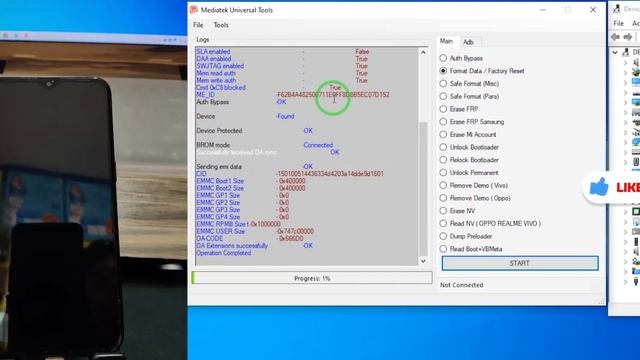The image size is (640, 360).
Task: Choose Read Boot+VBMeta
Action: (471, 249)
